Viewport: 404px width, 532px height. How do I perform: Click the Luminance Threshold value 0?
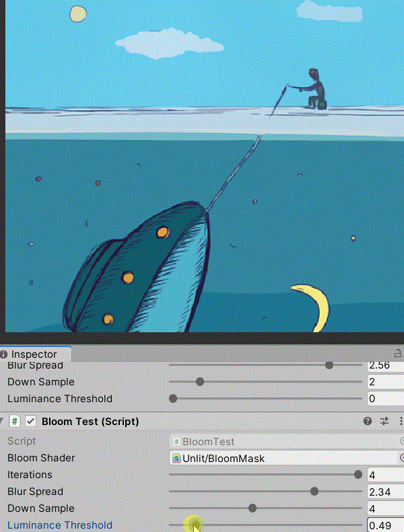click(386, 399)
